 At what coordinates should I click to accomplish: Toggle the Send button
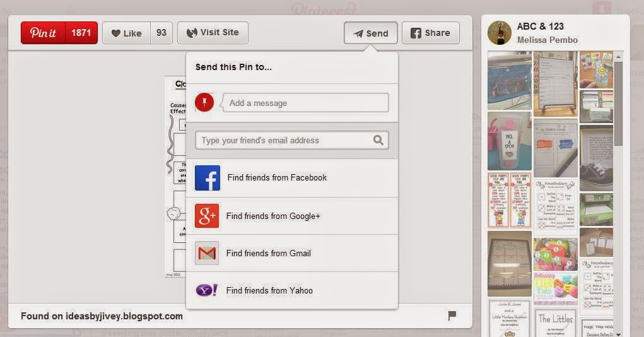[x=370, y=33]
